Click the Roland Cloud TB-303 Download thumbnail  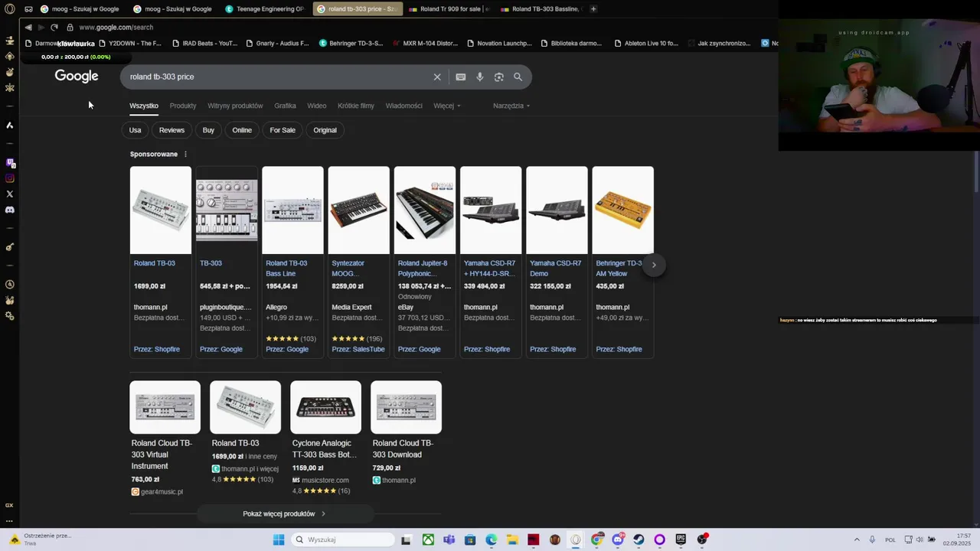(406, 407)
